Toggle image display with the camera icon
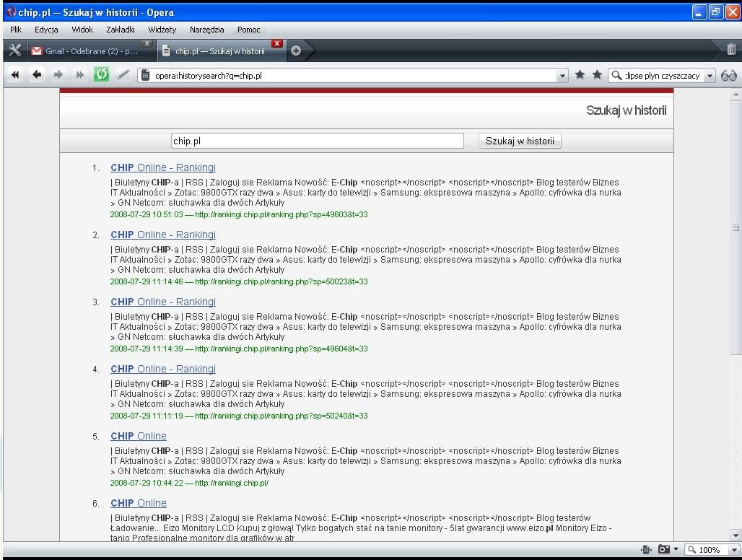Image resolution: width=742 pixels, height=560 pixels. tap(663, 550)
